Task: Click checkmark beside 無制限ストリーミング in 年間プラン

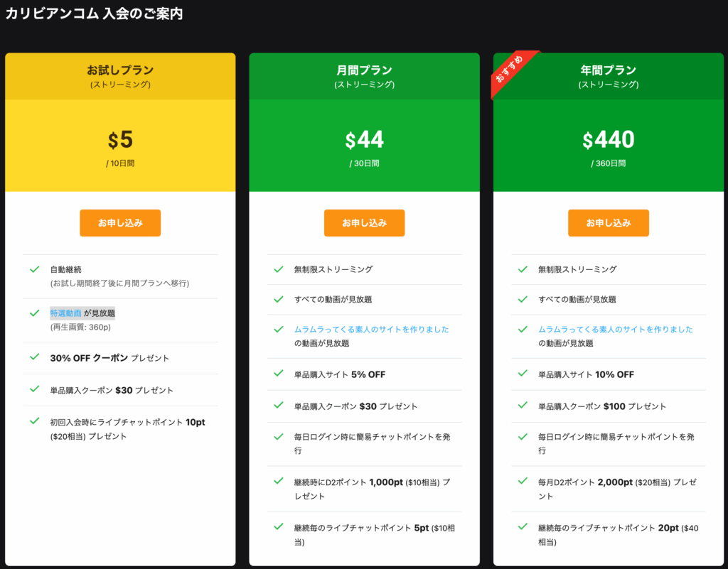Action: pos(523,269)
